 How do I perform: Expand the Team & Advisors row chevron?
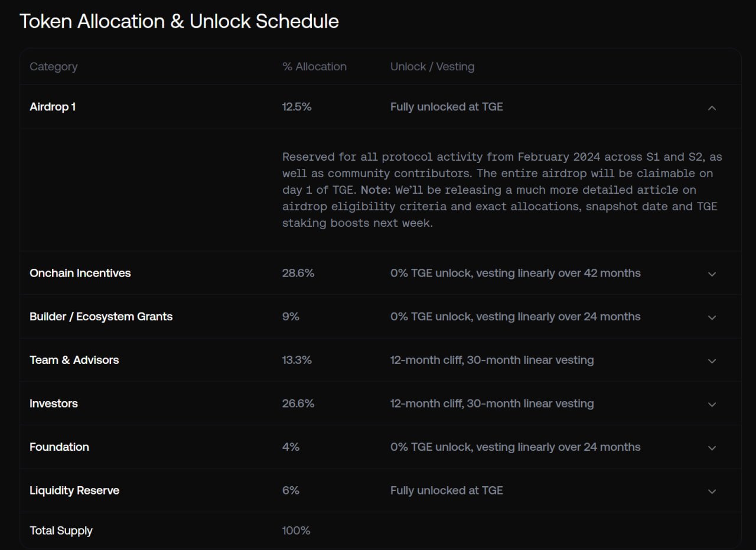point(712,361)
